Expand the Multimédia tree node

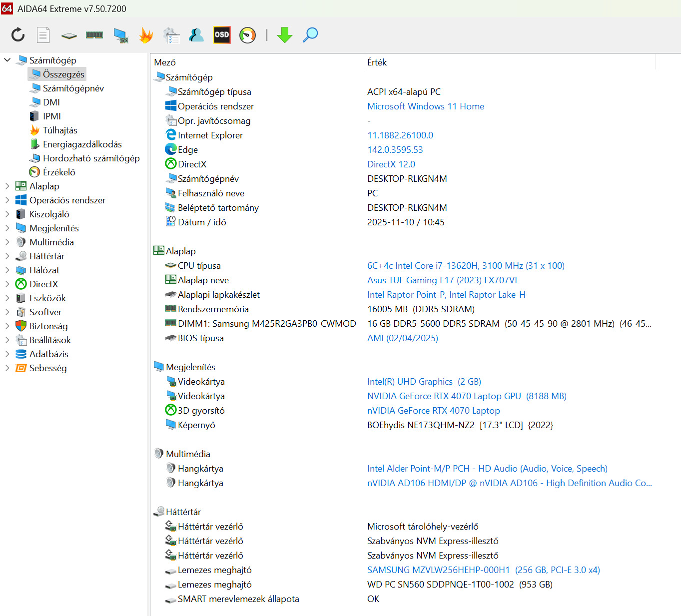tap(7, 242)
